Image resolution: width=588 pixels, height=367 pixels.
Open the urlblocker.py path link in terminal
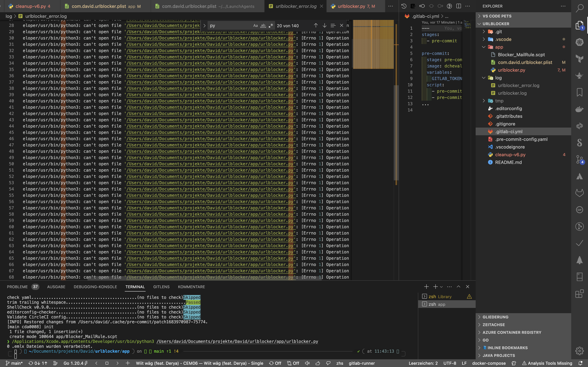237,341
